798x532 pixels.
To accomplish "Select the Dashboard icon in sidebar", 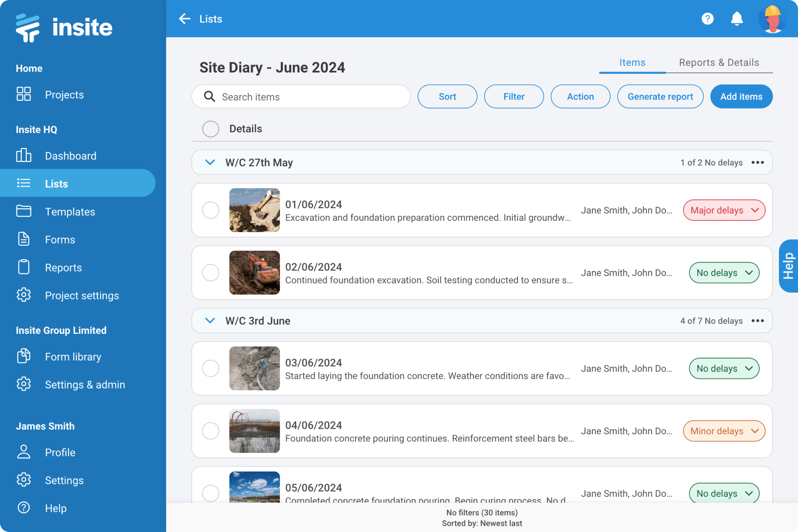I will pyautogui.click(x=23, y=155).
